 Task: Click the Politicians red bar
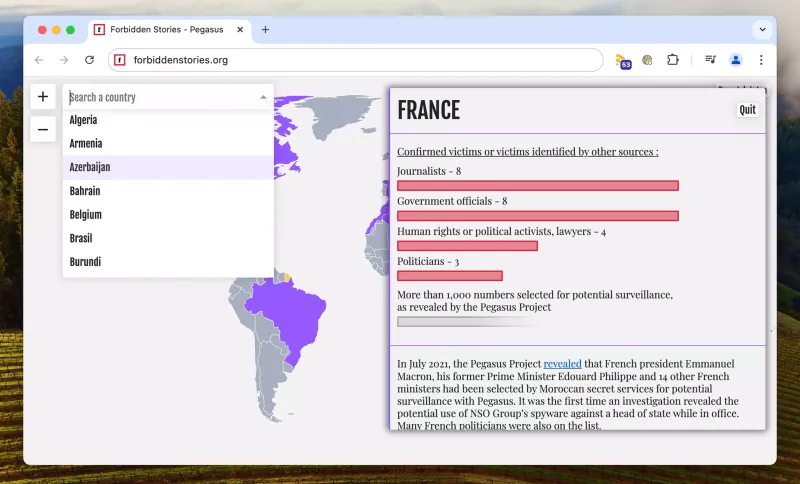[449, 276]
